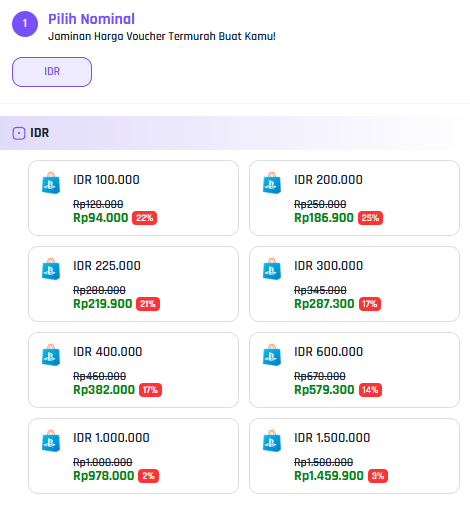This screenshot has height=506, width=470.
Task: Click the strikethrough Rp345.000 price
Action: tap(320, 290)
